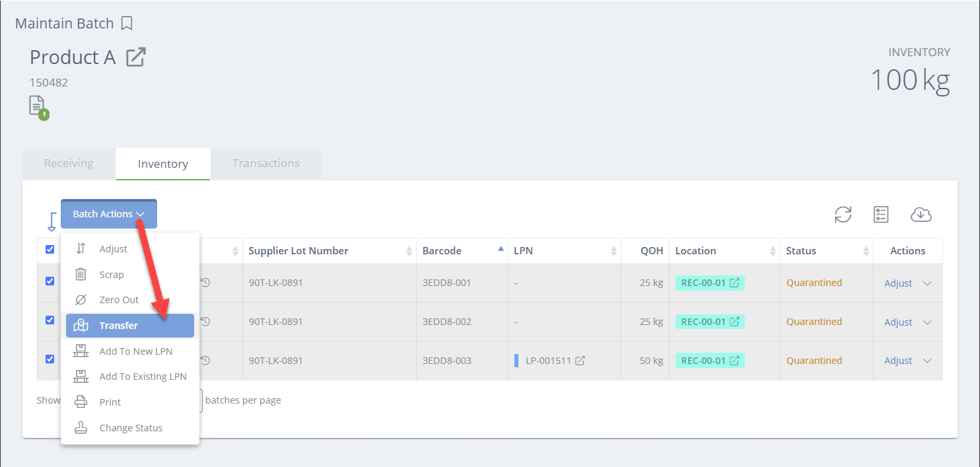
Task: Click the cloud download export icon
Action: click(x=921, y=215)
